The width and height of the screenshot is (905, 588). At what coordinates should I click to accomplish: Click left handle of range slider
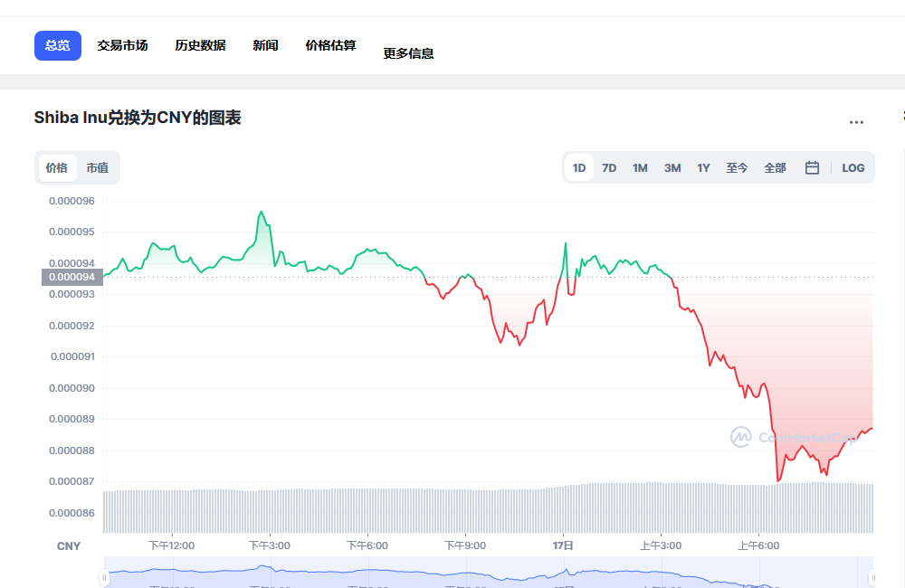[104, 577]
